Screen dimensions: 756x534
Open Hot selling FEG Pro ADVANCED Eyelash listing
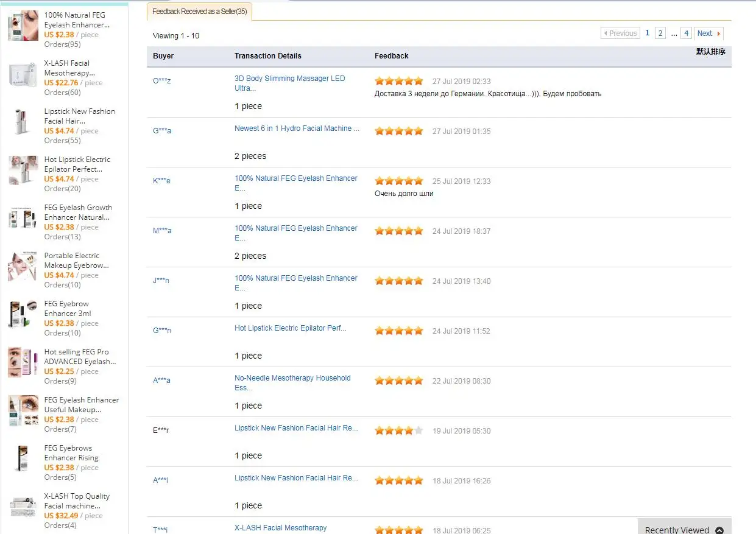[x=80, y=357]
